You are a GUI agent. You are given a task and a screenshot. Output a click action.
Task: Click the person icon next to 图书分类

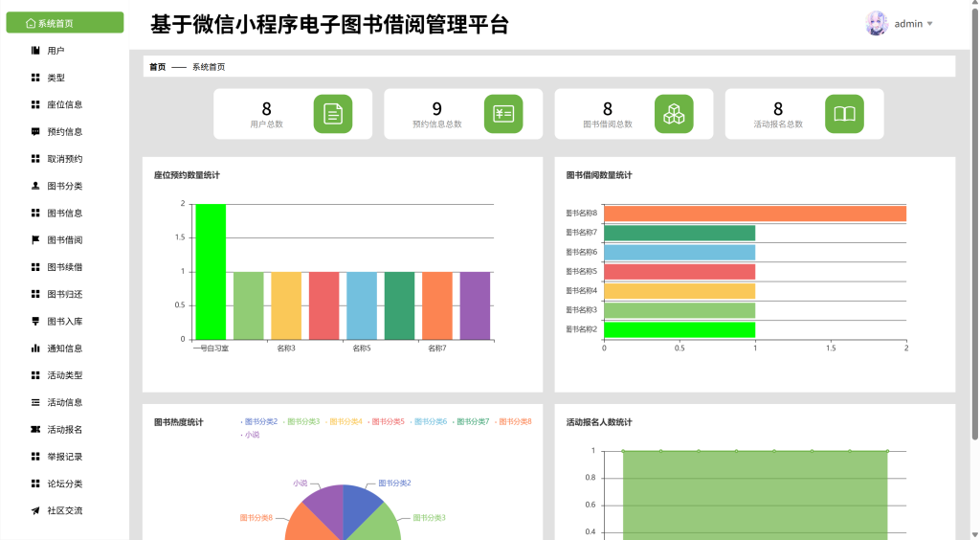[35, 186]
